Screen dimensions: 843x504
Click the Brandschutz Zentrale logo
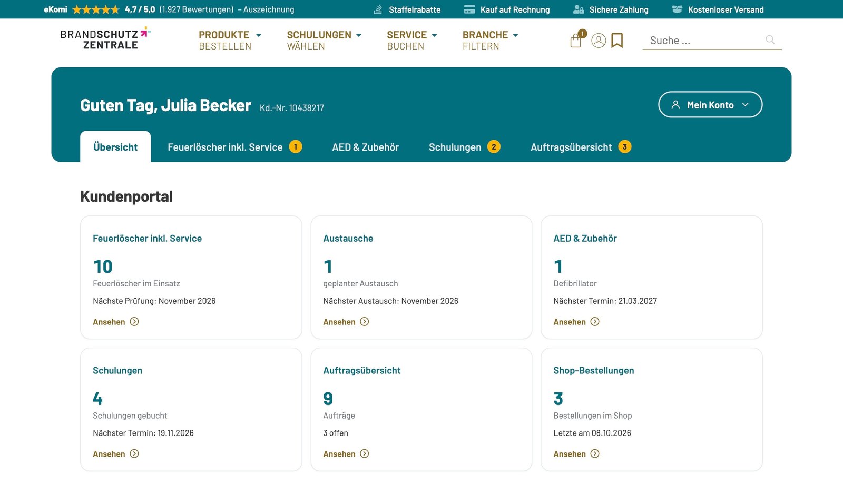105,39
